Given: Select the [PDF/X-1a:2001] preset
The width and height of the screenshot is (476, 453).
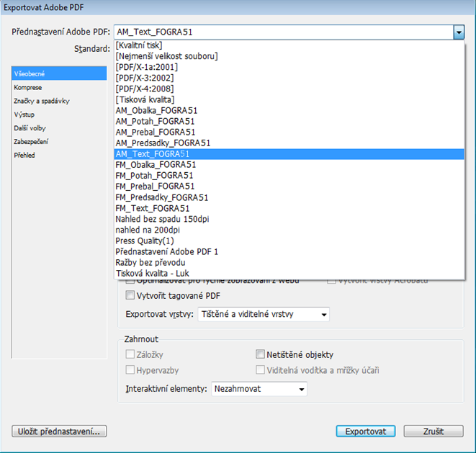Looking at the screenshot, I should coord(145,67).
